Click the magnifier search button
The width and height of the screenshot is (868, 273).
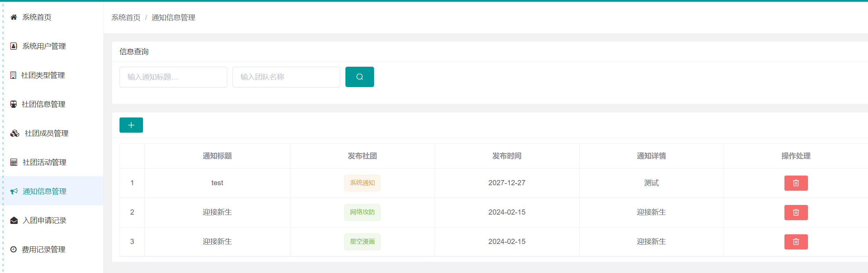pyautogui.click(x=359, y=77)
